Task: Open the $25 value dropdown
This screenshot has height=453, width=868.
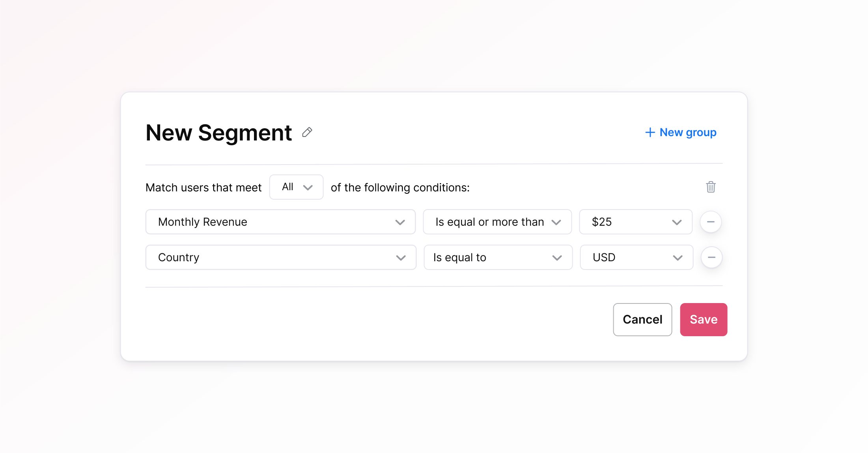Action: [636, 222]
